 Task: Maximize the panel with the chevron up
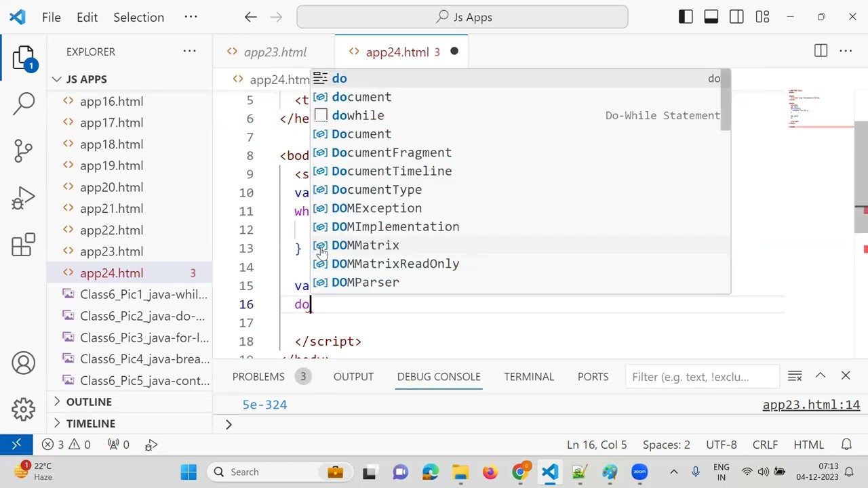tap(821, 376)
